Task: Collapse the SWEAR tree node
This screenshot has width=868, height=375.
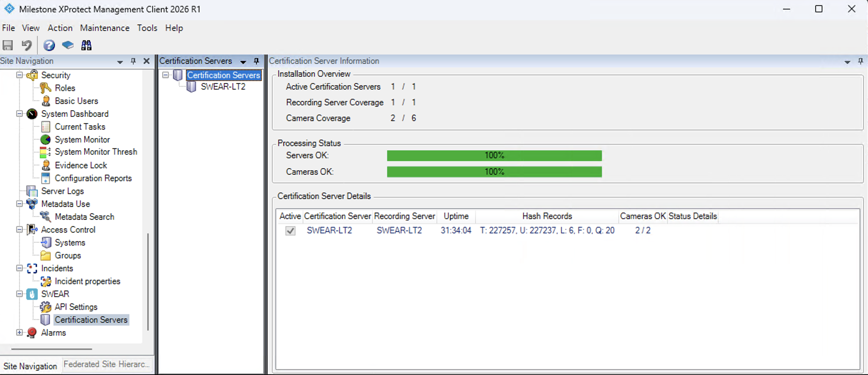Action: tap(20, 294)
